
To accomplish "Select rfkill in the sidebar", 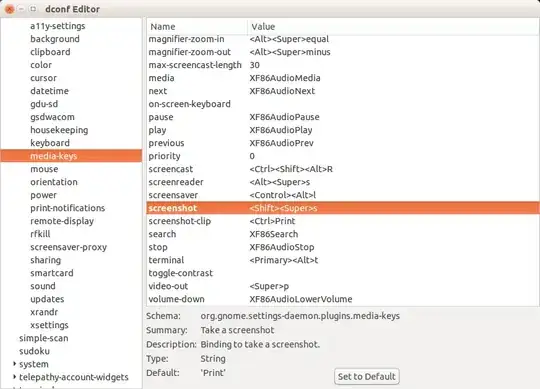I will click(40, 234).
